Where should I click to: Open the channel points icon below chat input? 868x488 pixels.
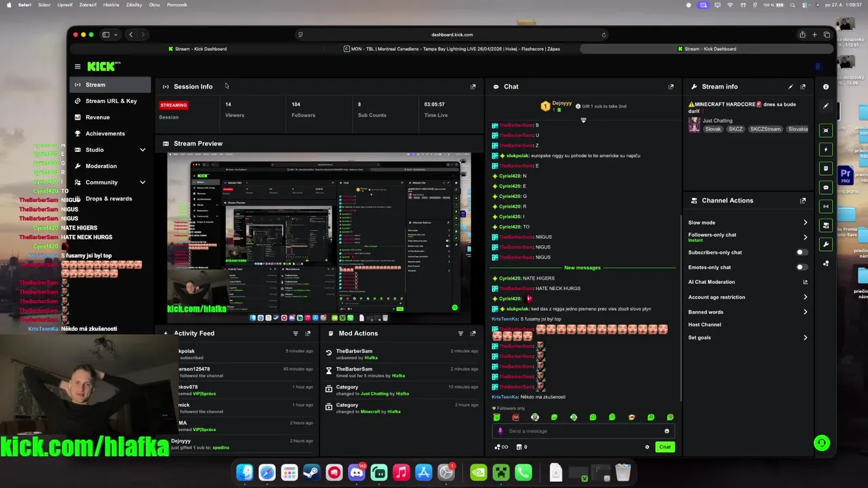pyautogui.click(x=501, y=447)
